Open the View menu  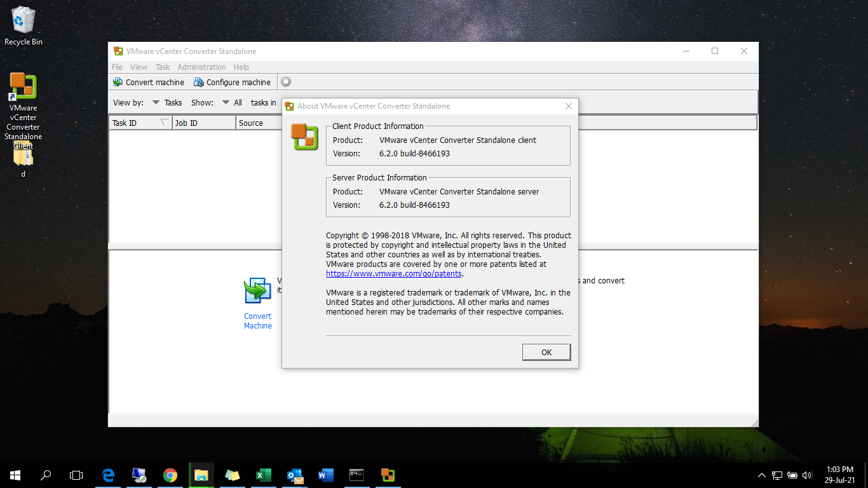point(139,67)
